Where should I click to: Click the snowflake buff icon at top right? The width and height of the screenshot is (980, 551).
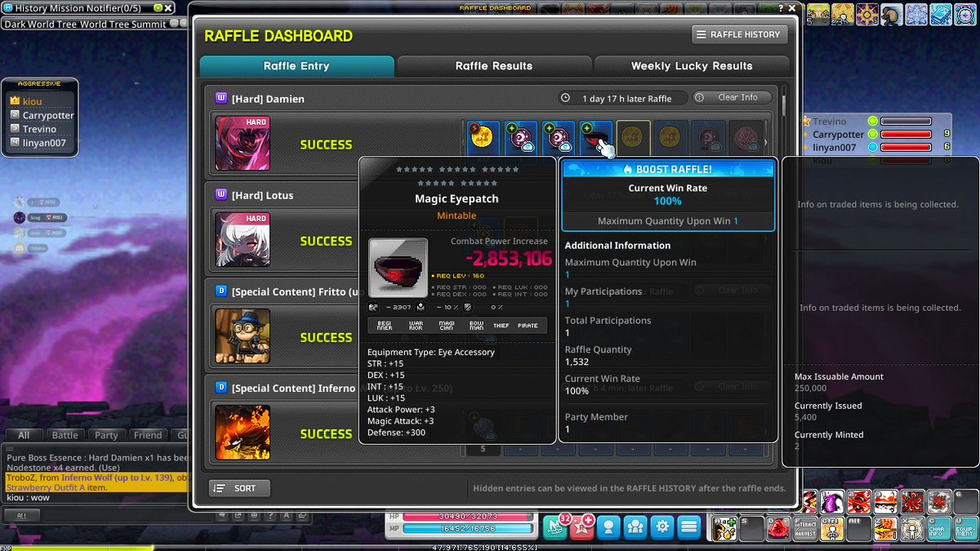(x=916, y=14)
